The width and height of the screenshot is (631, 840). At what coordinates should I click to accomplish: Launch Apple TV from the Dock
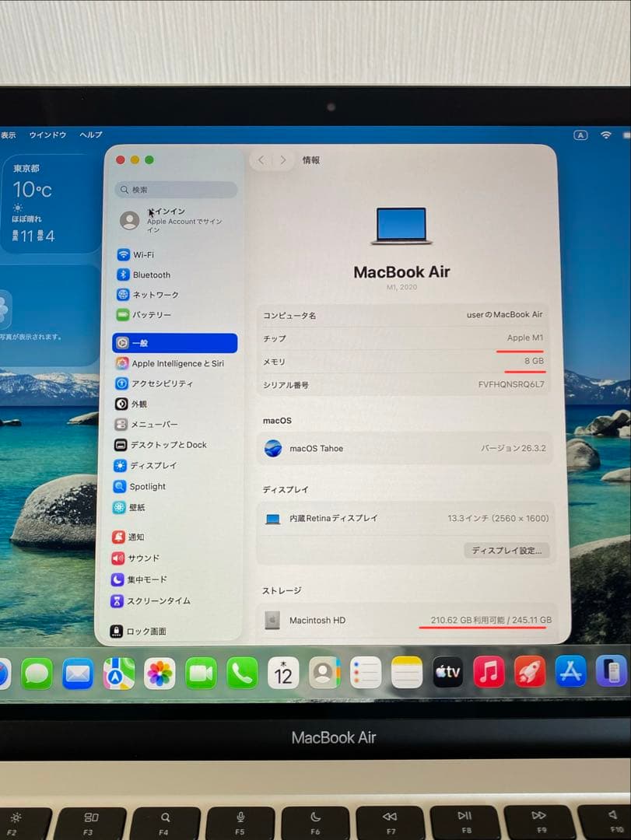pos(447,672)
